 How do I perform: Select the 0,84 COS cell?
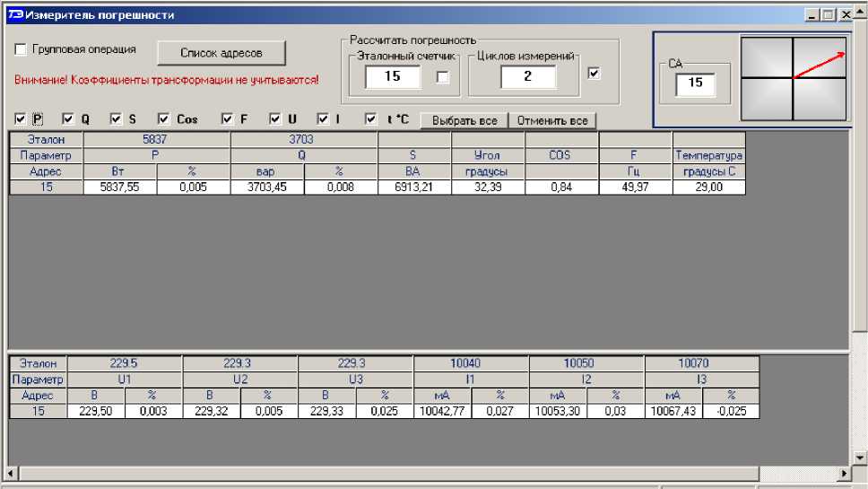point(562,188)
